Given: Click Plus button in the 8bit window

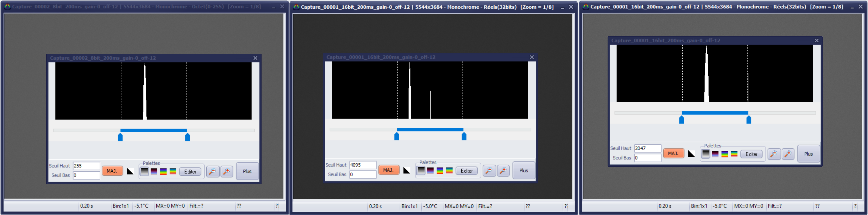Looking at the screenshot, I should pyautogui.click(x=247, y=171).
